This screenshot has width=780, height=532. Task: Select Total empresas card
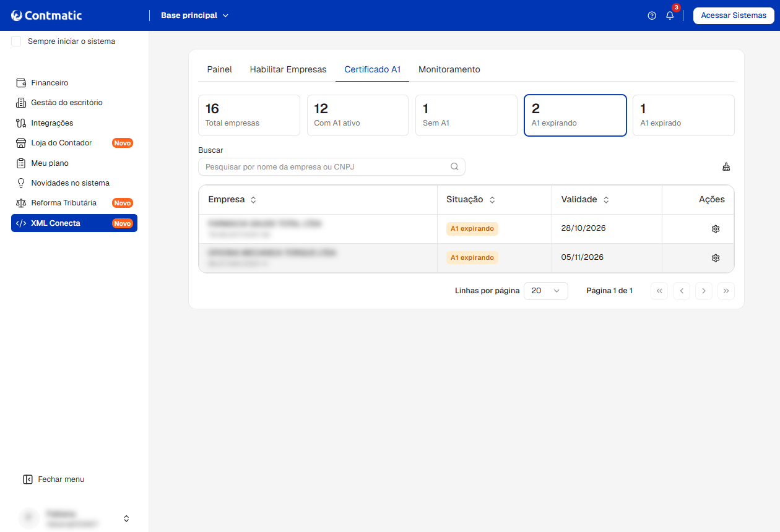[249, 115]
